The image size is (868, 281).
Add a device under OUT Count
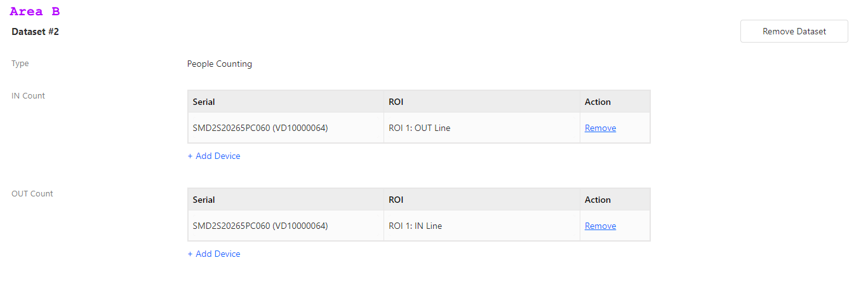[x=214, y=254]
